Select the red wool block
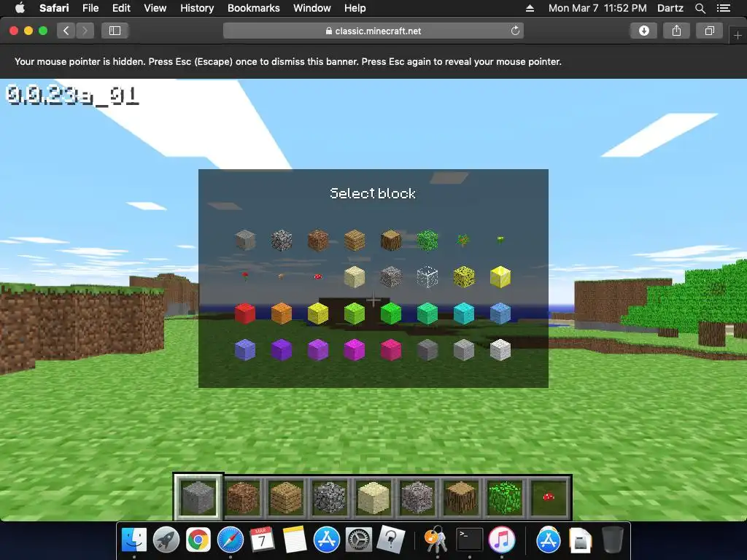The image size is (747, 560). (x=245, y=314)
